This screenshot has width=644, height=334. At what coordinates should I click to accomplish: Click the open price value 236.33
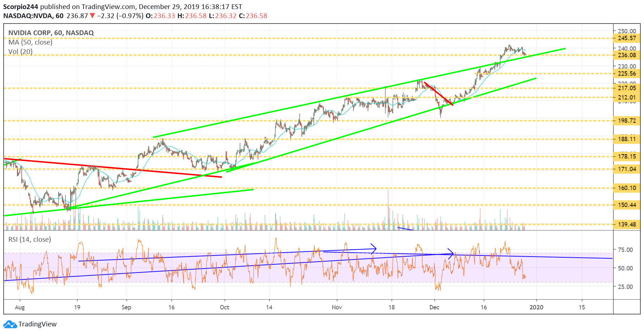pos(164,16)
